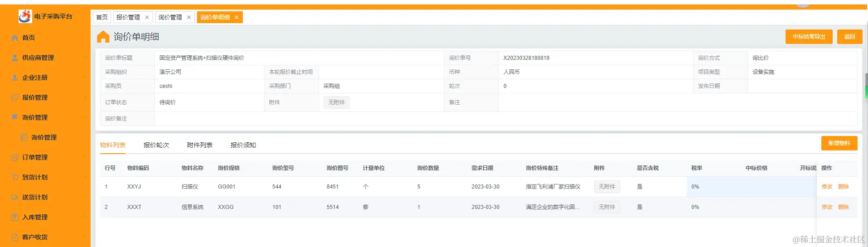Click the 物料名称 cell 信息系统
The height and width of the screenshot is (247, 868).
(x=193, y=207)
